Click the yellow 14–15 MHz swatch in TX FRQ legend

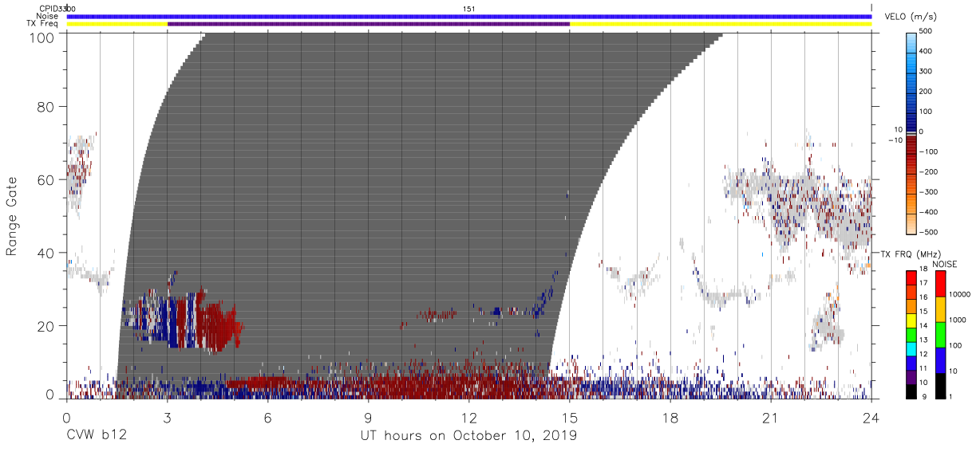[912, 319]
